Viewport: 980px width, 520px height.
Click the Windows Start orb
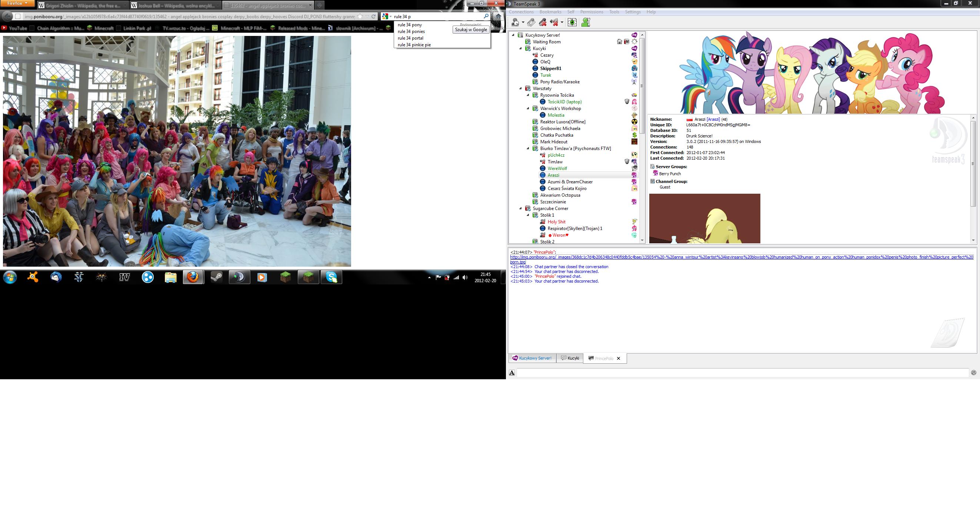pos(10,277)
